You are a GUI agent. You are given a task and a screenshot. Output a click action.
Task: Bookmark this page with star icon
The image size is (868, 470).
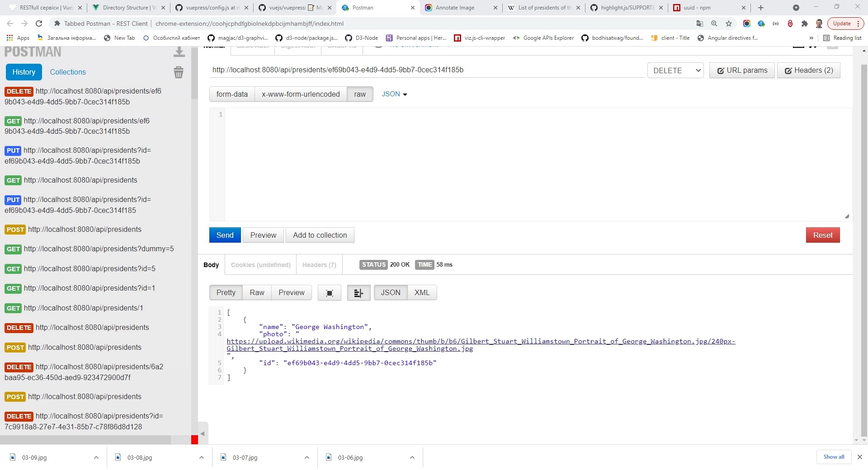(x=728, y=23)
